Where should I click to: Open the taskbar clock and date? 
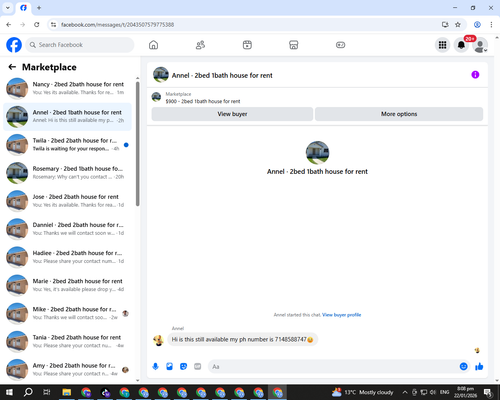point(465,392)
